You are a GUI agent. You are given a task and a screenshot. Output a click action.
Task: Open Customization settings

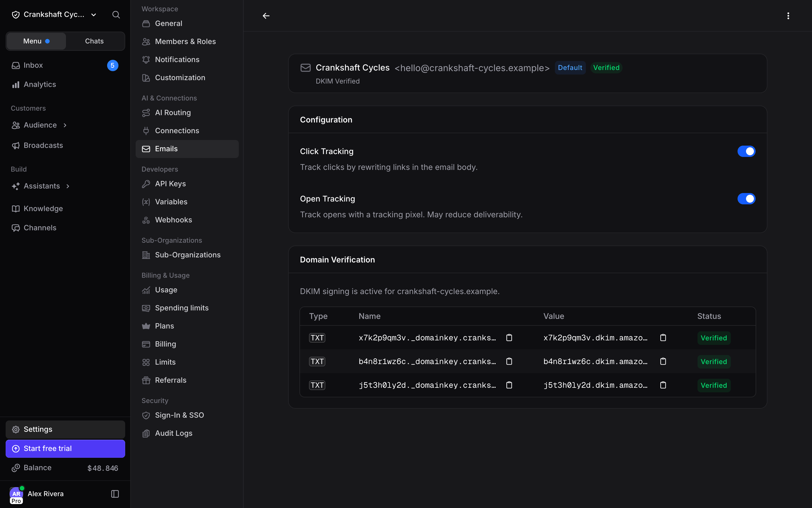(187, 78)
